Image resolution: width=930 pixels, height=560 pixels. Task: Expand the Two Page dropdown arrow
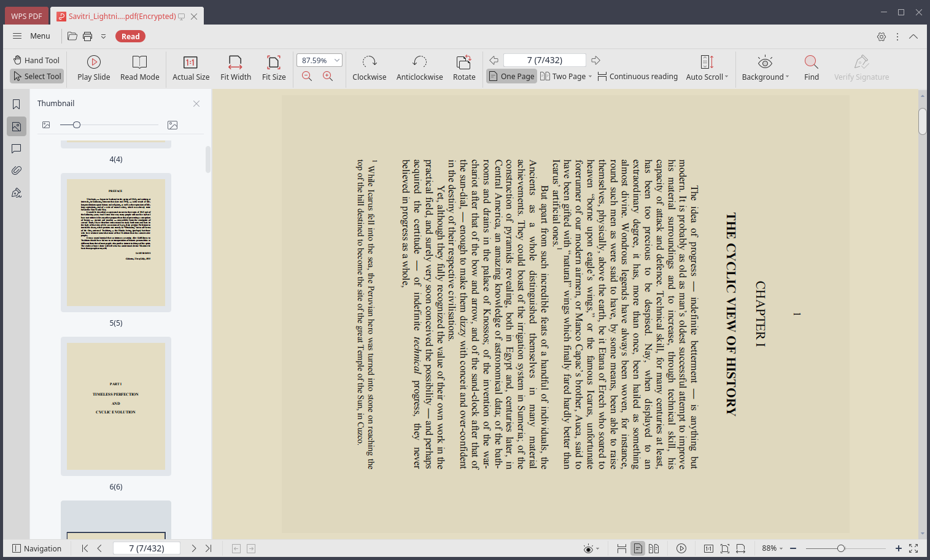pos(591,77)
